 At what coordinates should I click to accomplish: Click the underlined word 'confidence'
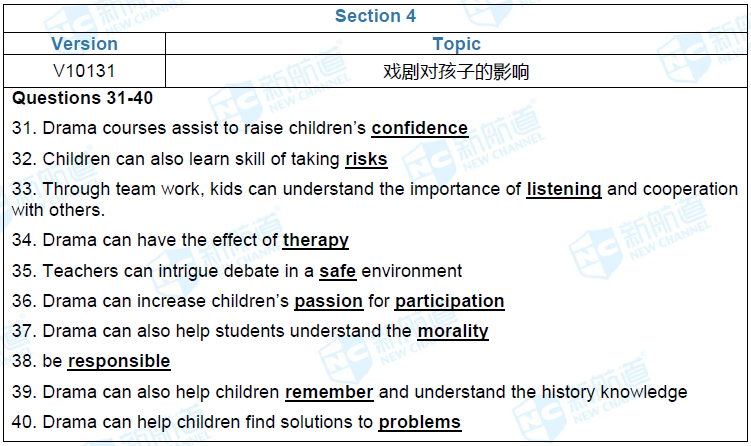(419, 128)
